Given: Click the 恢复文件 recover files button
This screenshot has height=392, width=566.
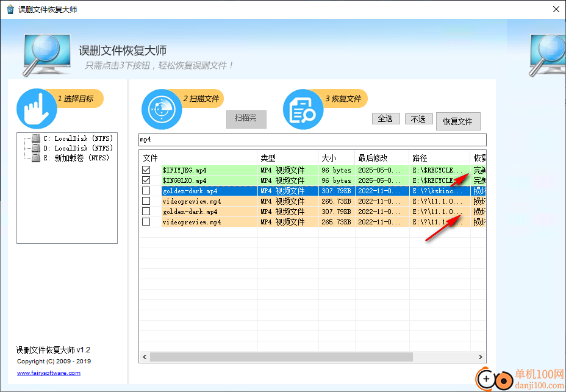Looking at the screenshot, I should click(x=458, y=121).
